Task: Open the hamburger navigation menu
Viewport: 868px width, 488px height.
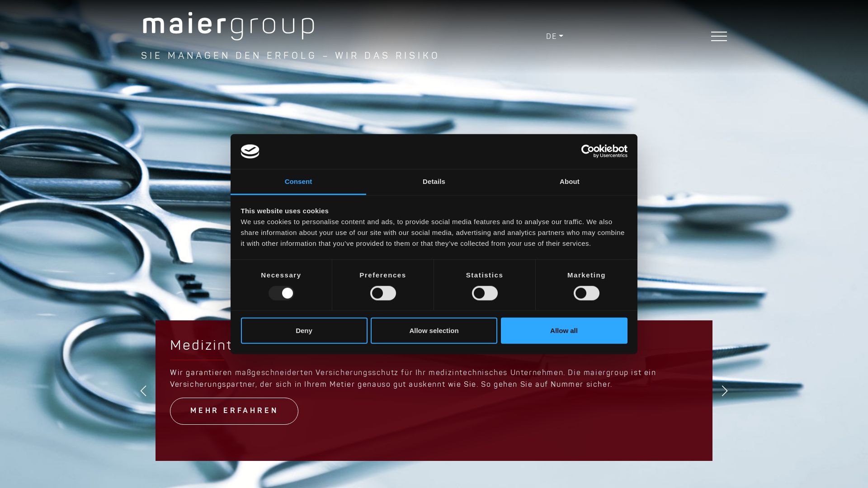Action: 719,36
